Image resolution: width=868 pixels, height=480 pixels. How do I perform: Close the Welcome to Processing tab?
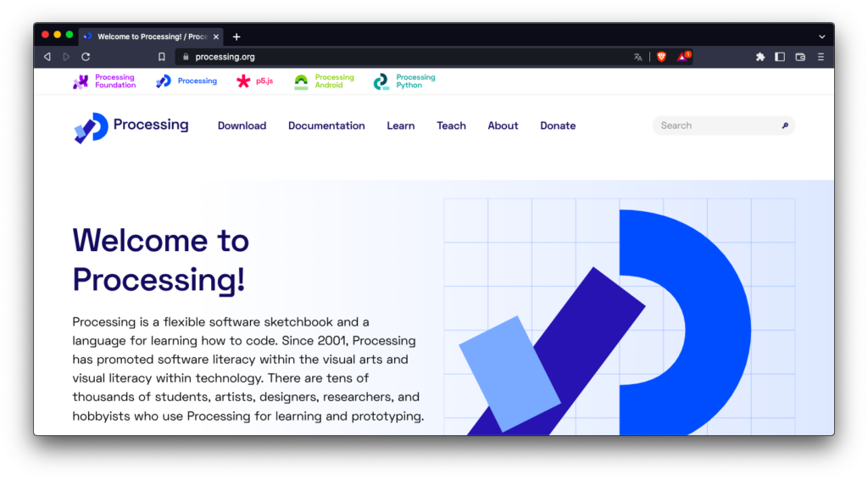pos(216,36)
